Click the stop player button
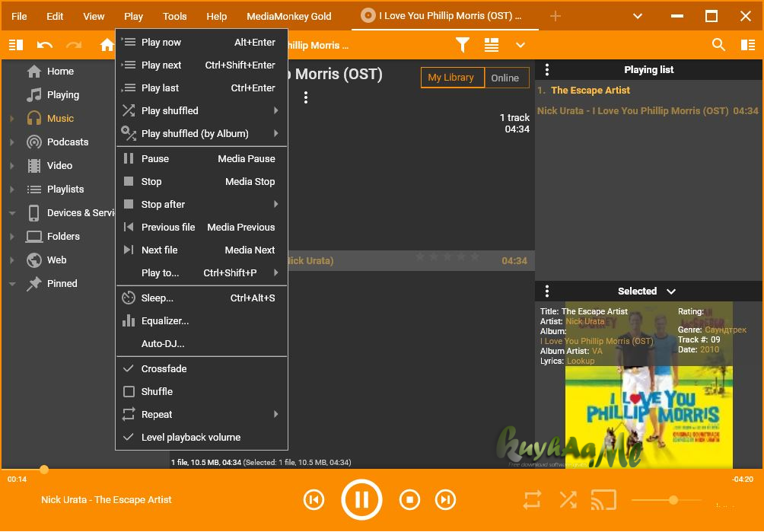The height and width of the screenshot is (532, 764). pyautogui.click(x=409, y=500)
